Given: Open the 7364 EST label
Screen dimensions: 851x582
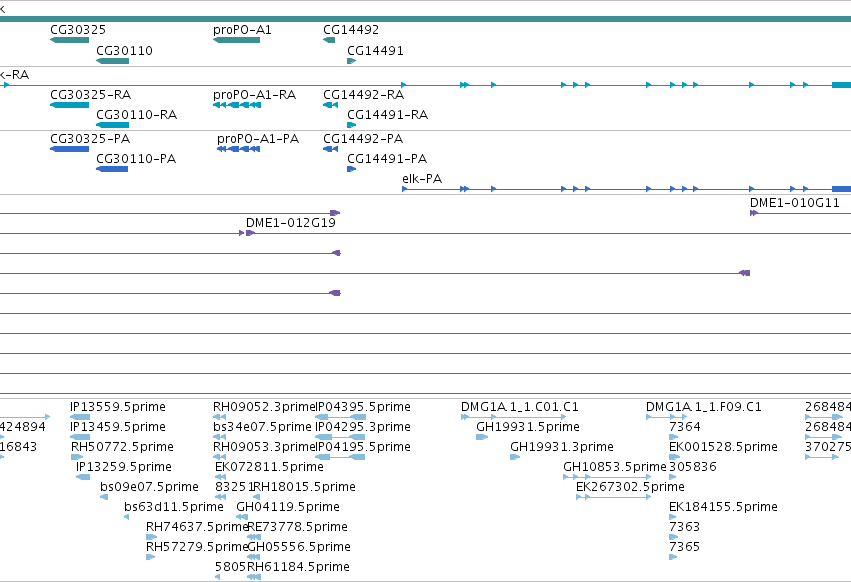Looking at the screenshot, I should [685, 427].
